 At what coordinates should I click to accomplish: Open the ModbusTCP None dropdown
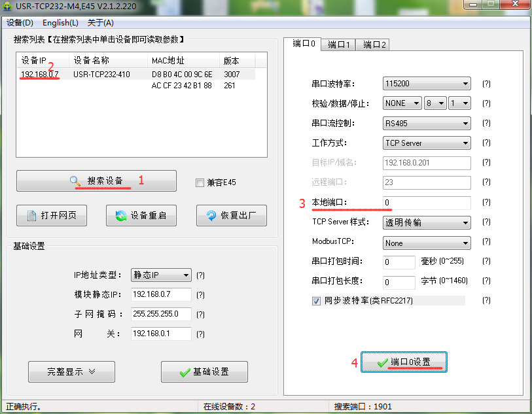427,243
